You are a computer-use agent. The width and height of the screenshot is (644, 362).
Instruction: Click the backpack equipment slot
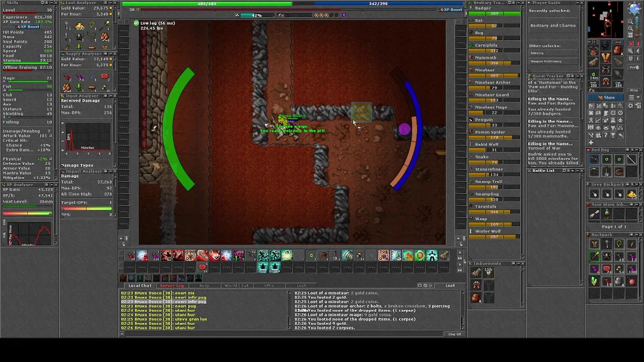click(x=618, y=50)
